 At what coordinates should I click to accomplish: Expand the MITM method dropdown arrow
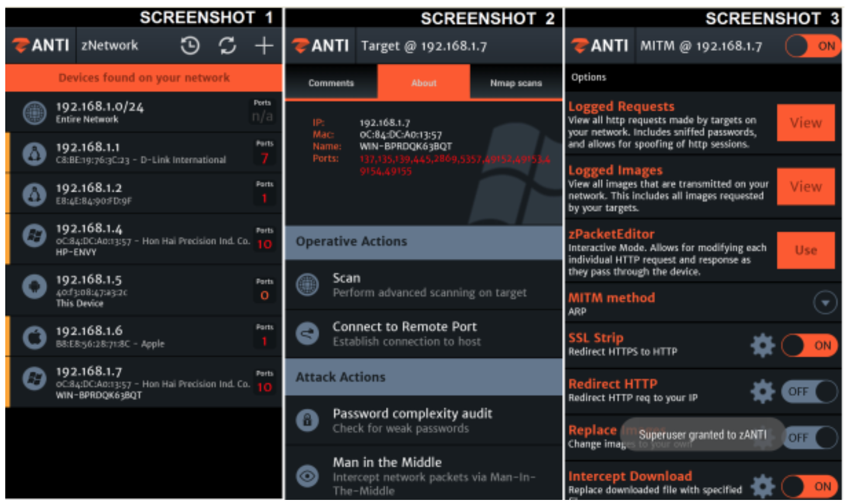tap(825, 303)
